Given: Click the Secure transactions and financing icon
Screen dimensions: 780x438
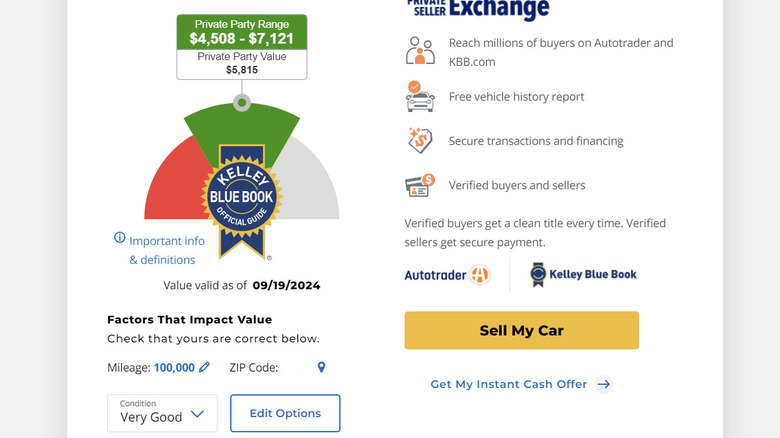Looking at the screenshot, I should point(420,141).
